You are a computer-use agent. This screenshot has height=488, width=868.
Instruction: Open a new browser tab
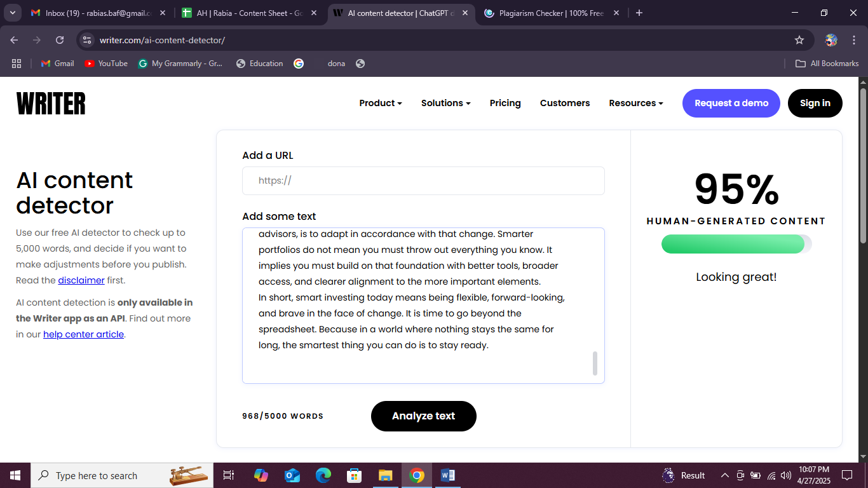(639, 13)
